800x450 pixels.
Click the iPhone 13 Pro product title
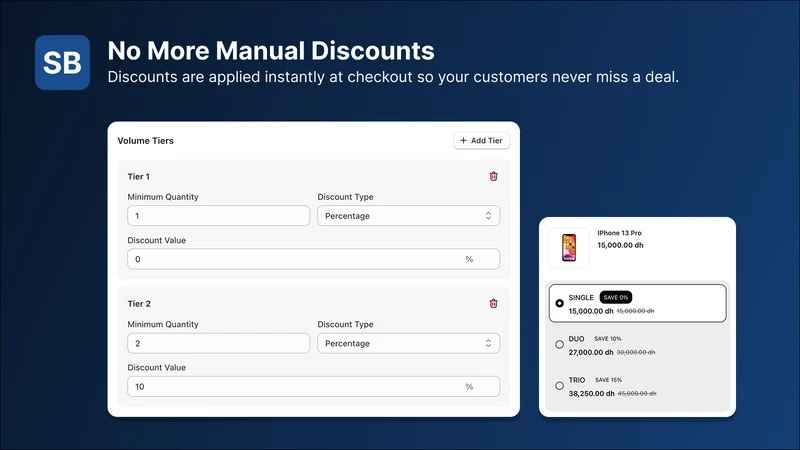coord(619,233)
